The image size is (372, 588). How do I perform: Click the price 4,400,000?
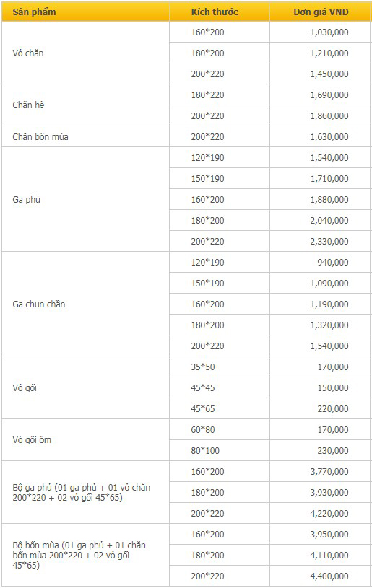pyautogui.click(x=320, y=576)
